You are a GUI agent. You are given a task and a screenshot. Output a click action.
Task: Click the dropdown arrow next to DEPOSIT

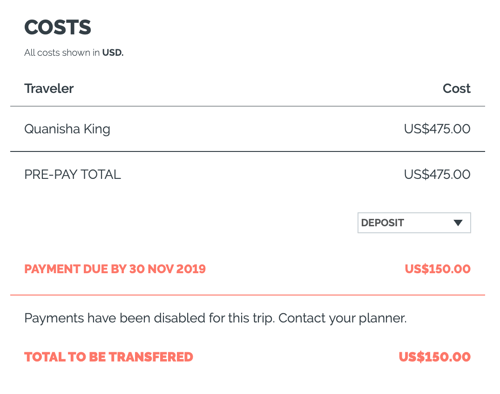click(x=458, y=223)
